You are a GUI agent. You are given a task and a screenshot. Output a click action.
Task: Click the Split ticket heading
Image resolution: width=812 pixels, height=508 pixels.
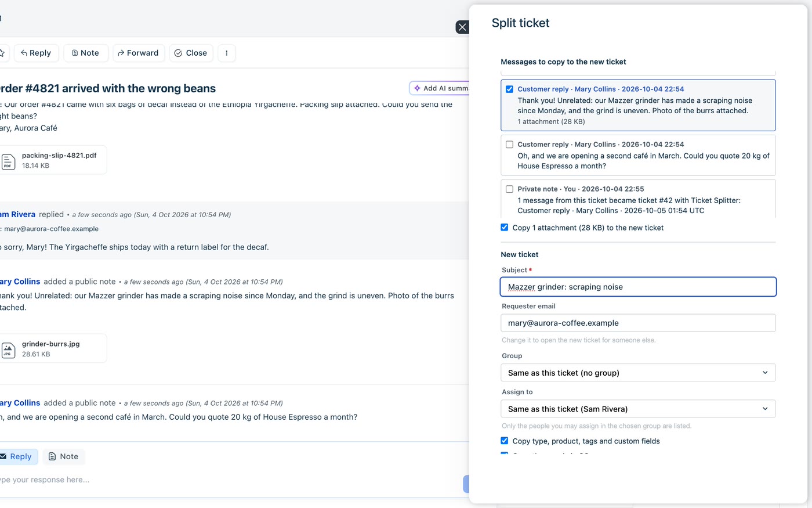pyautogui.click(x=520, y=23)
